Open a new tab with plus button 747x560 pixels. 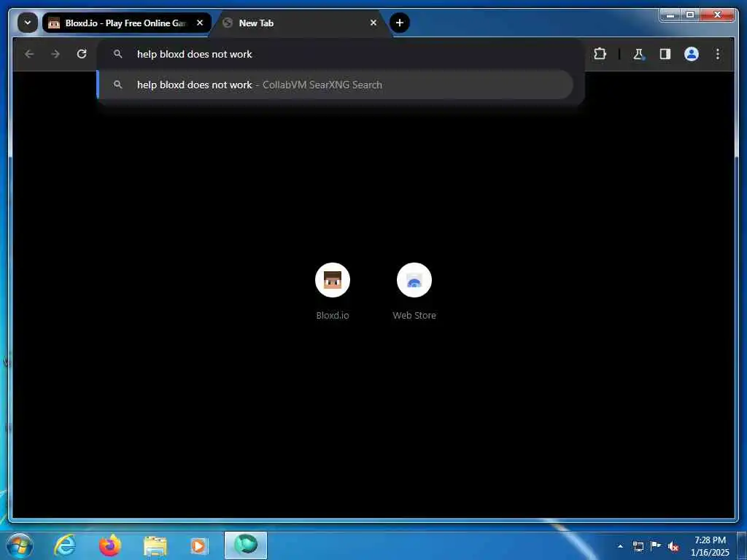pyautogui.click(x=400, y=23)
